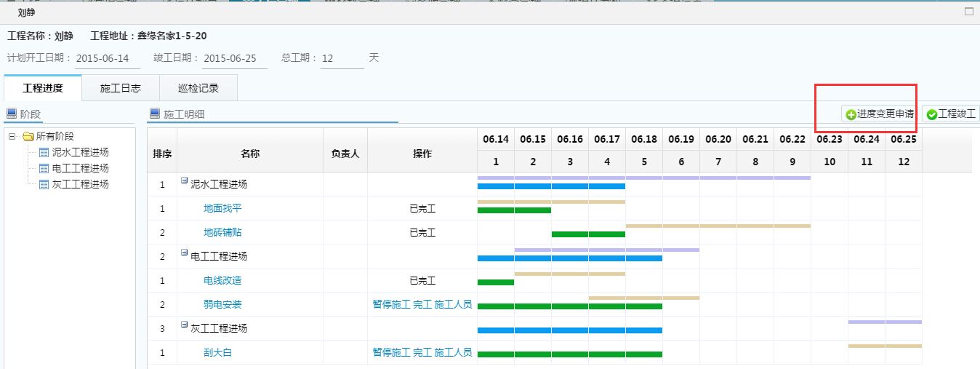
Task: Collapse the 所有阶段 tree node
Action: click(x=12, y=136)
